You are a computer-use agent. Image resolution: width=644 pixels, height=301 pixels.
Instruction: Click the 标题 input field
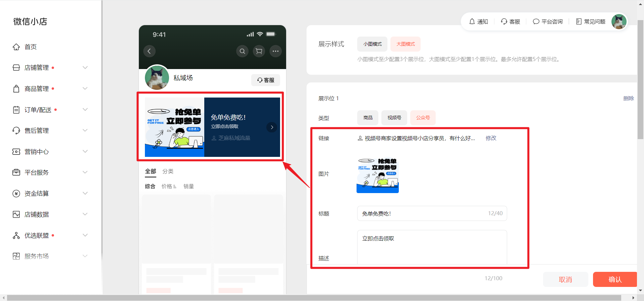[432, 214]
